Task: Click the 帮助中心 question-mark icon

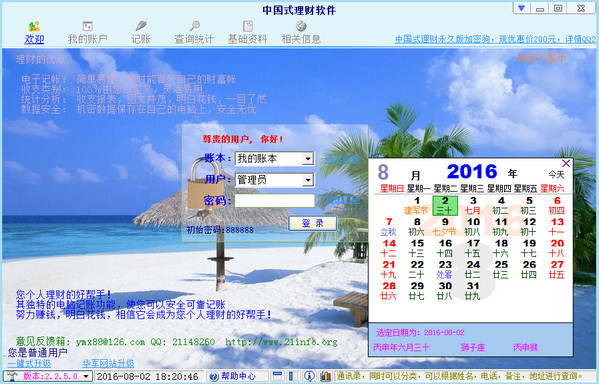Action: (214, 376)
